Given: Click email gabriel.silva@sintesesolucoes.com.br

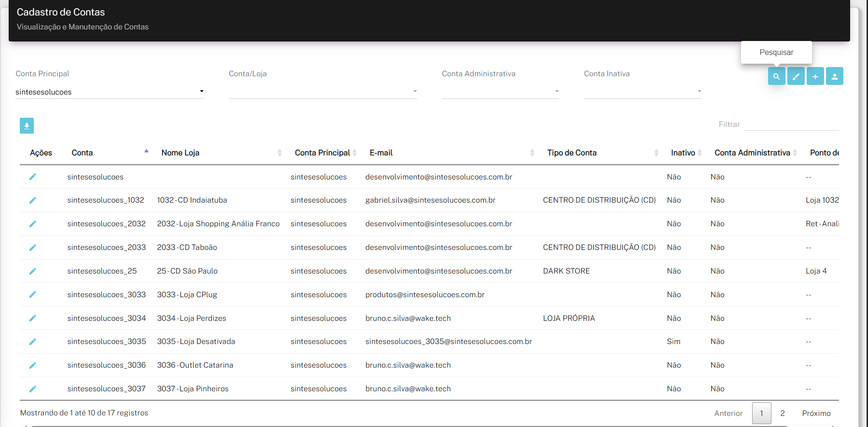Looking at the screenshot, I should (430, 200).
